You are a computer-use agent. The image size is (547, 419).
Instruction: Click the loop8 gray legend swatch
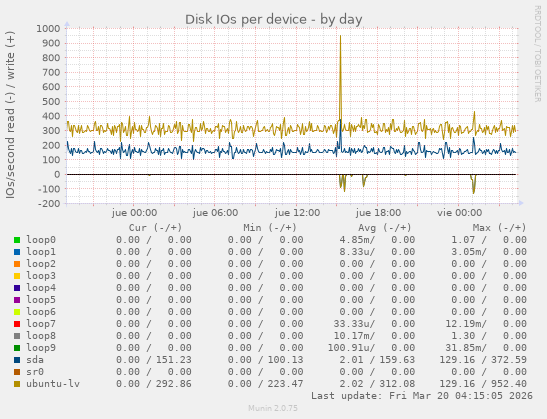(x=17, y=336)
